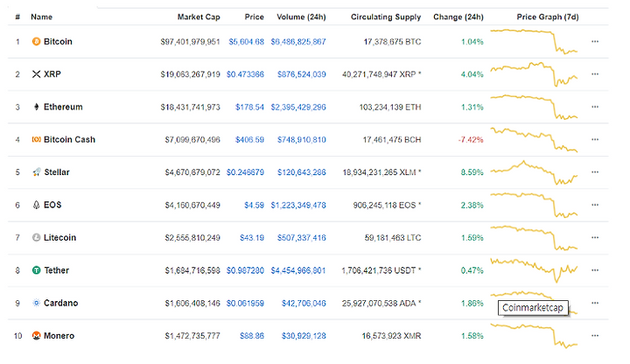Screen dimensions: 630x364
Task: Sort by the Price column header
Action: [x=254, y=17]
